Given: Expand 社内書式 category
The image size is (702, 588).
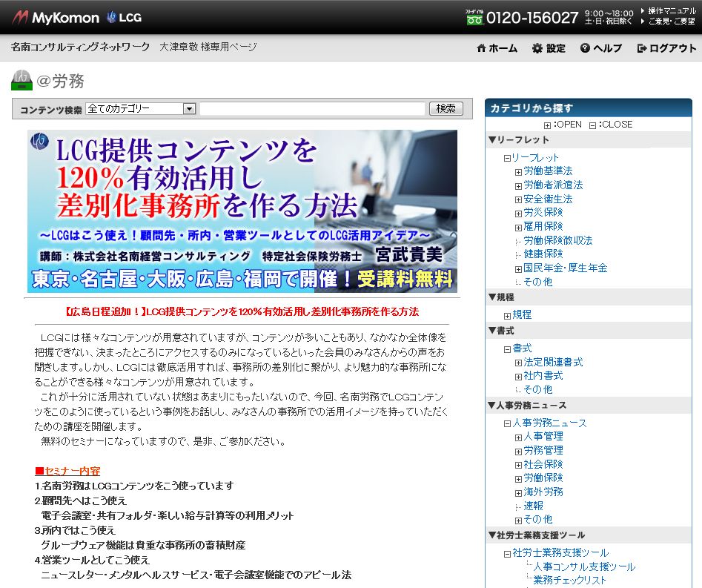Looking at the screenshot, I should click(x=518, y=377).
